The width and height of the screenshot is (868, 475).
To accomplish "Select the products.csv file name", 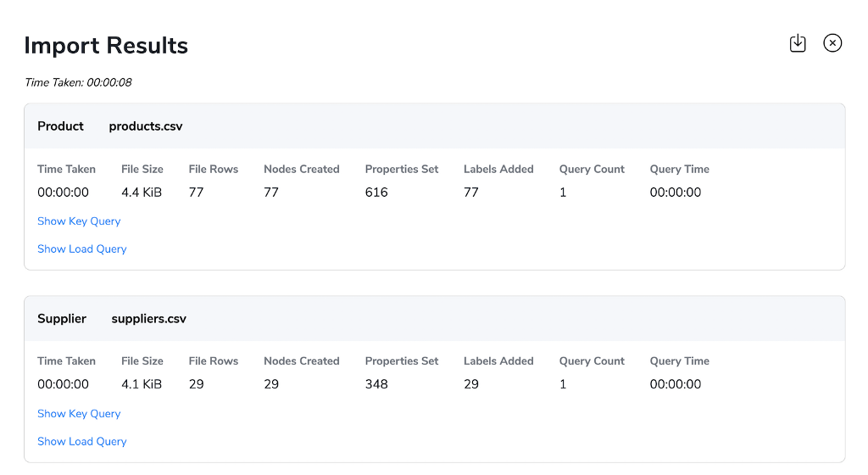I will [146, 126].
